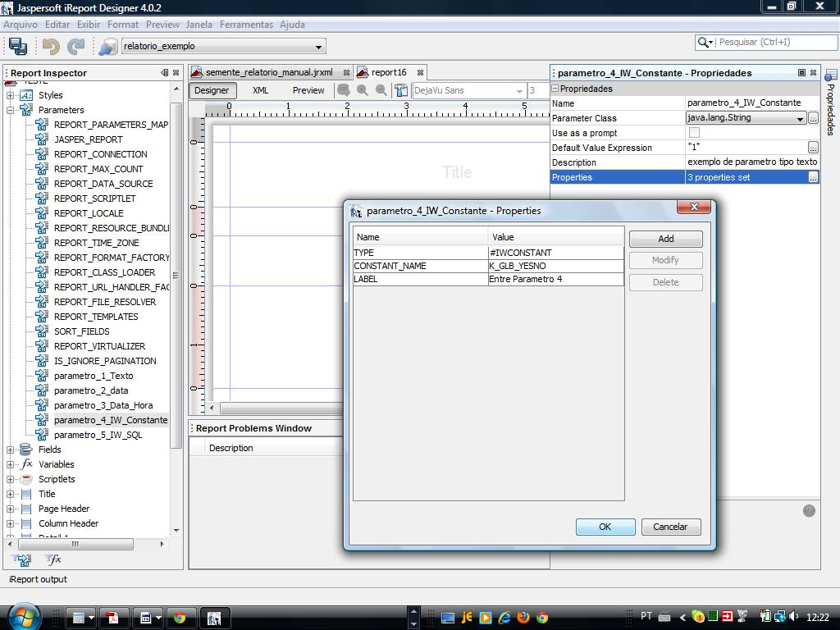Expand the Scriptlets tree node
The height and width of the screenshot is (630, 840).
[10, 479]
